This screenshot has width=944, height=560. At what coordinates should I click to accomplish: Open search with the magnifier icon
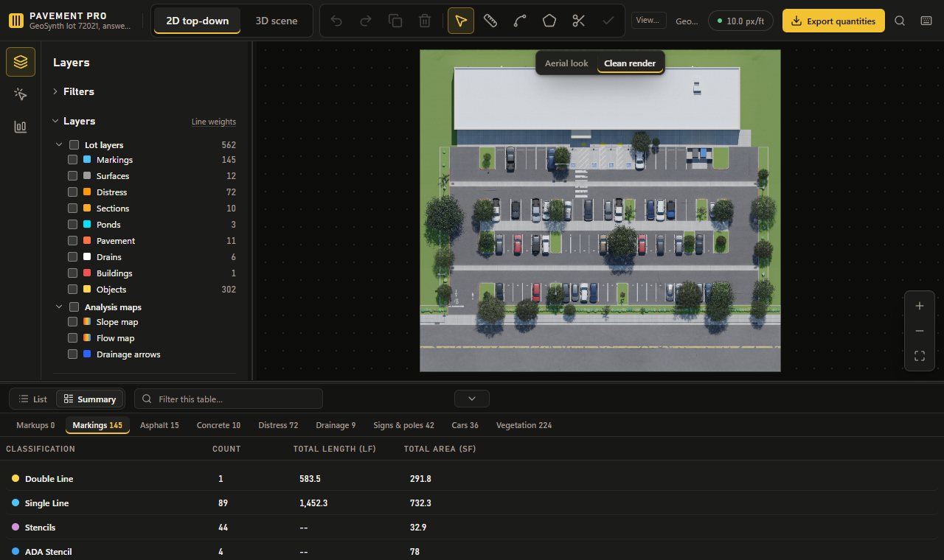click(x=900, y=21)
